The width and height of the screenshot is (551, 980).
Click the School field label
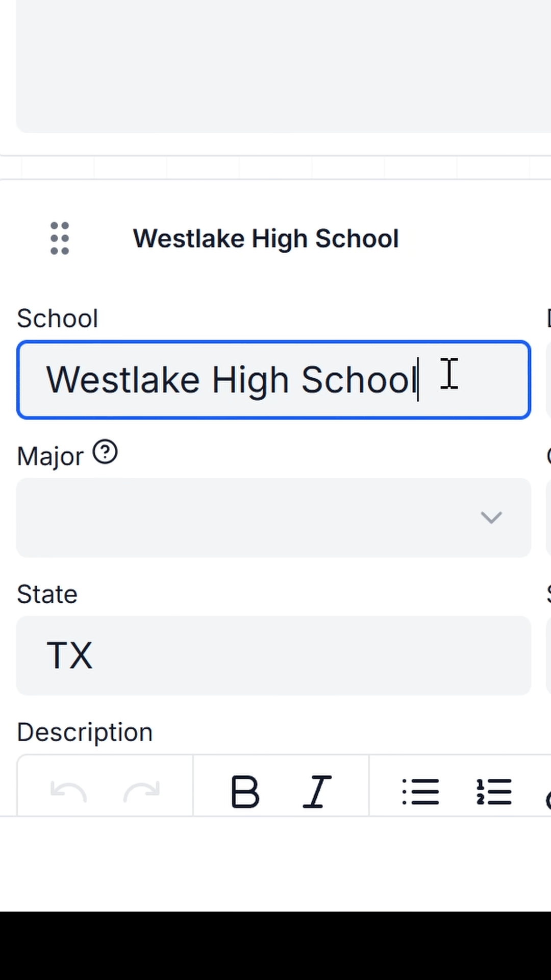[x=57, y=318]
